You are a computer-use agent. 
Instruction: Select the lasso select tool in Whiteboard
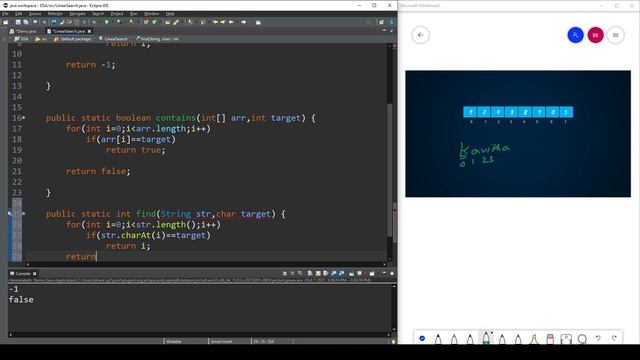coord(582,339)
